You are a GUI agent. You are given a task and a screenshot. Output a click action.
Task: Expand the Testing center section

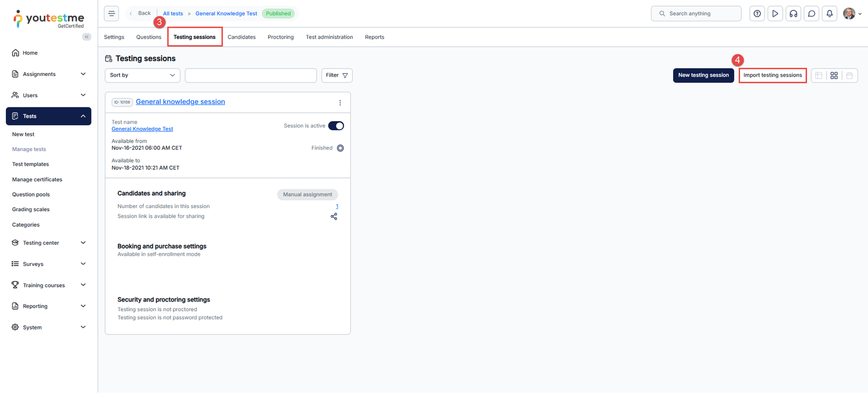click(x=48, y=243)
